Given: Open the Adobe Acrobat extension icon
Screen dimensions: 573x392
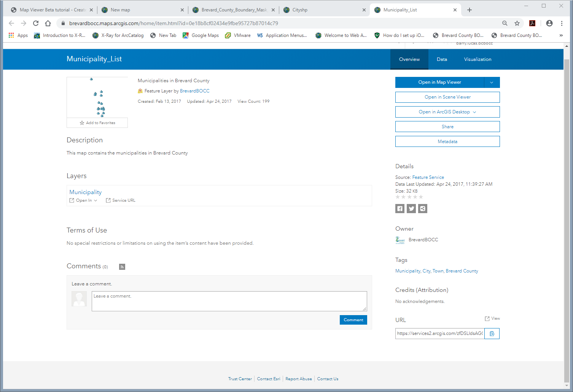Looking at the screenshot, I should pyautogui.click(x=532, y=23).
